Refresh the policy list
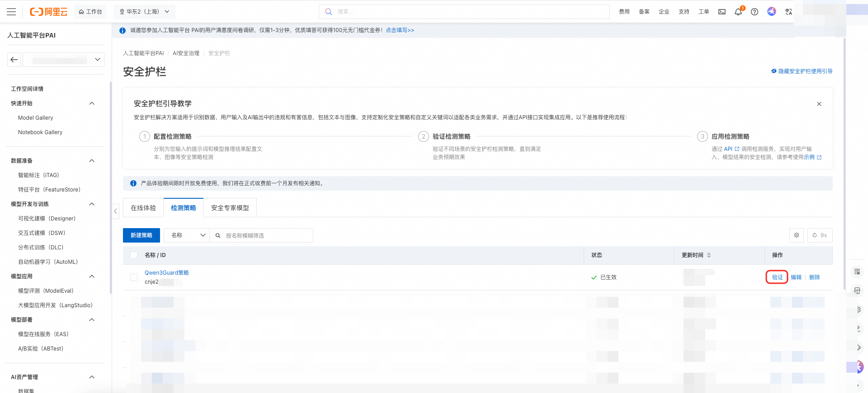The height and width of the screenshot is (393, 868). (820, 235)
